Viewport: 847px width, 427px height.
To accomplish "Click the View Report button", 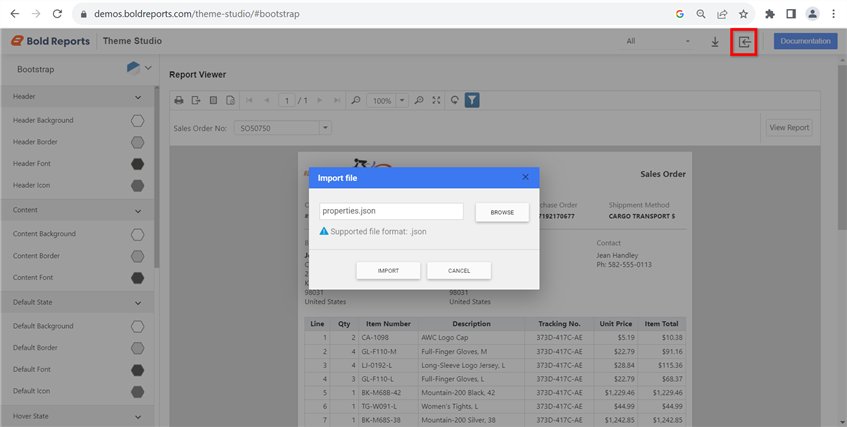I will coord(789,128).
